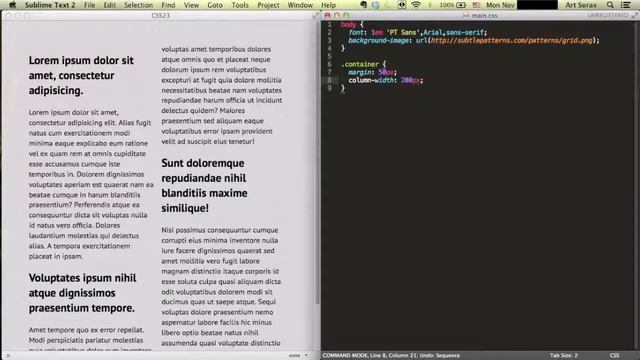Click the background-image property name
The image size is (640, 360).
click(378, 40)
